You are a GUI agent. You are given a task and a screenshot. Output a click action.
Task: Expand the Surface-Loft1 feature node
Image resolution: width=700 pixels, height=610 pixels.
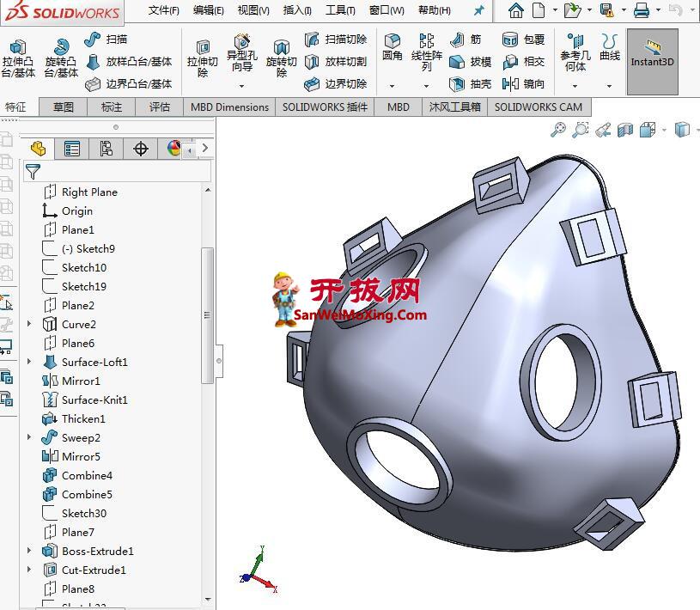29,361
